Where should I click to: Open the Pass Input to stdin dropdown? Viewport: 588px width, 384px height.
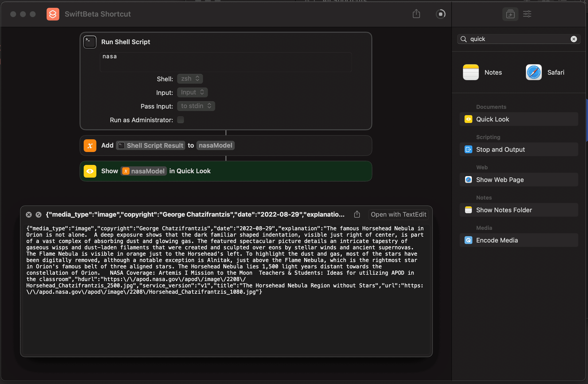click(196, 106)
